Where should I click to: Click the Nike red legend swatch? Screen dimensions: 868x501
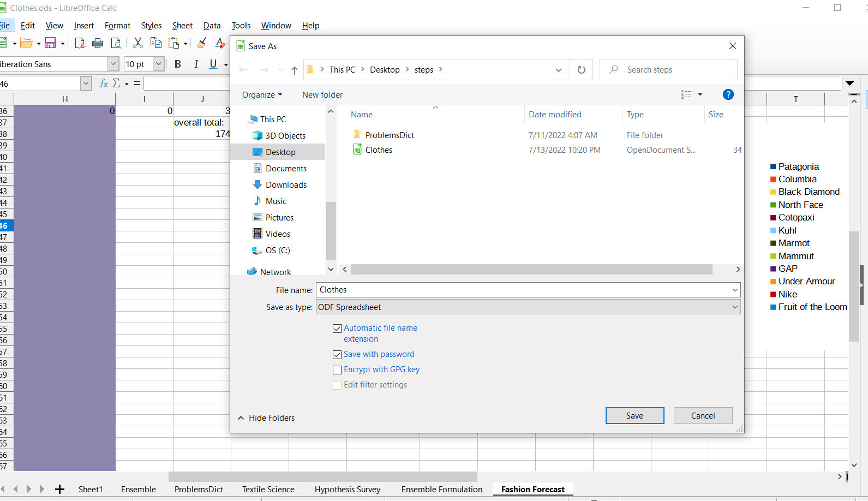pyautogui.click(x=773, y=294)
